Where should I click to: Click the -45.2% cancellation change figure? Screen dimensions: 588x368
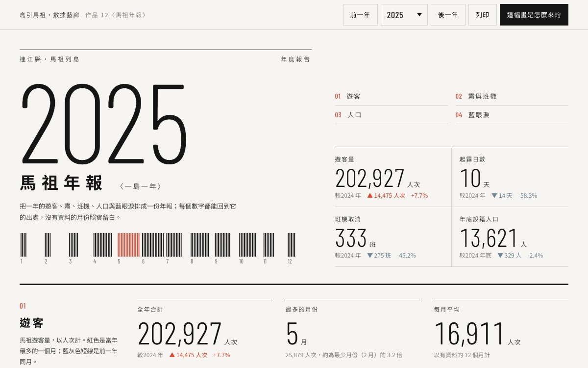[x=406, y=255]
